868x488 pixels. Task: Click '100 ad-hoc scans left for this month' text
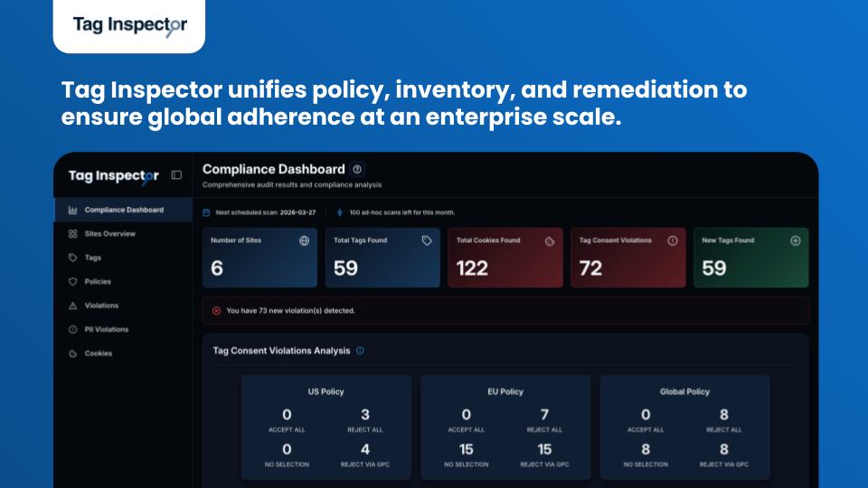point(402,212)
